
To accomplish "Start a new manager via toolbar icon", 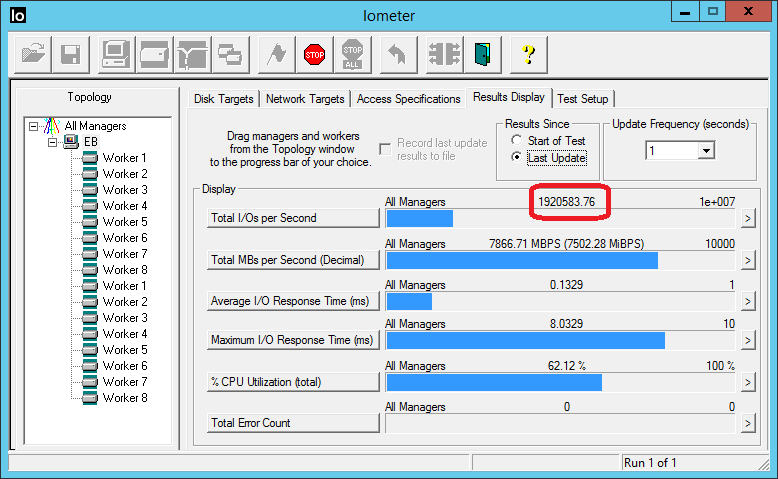I will pos(115,55).
